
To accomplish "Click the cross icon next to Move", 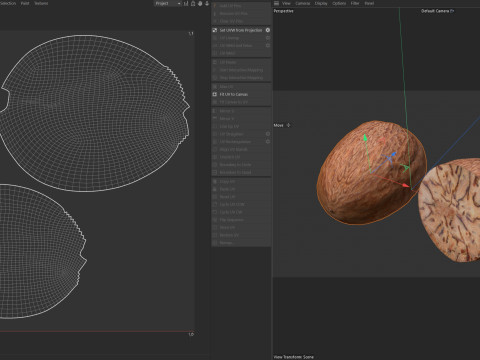I will 289,125.
